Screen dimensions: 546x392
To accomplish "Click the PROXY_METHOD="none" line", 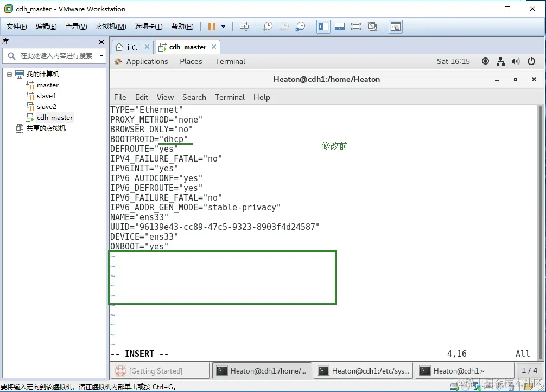I will point(156,120).
